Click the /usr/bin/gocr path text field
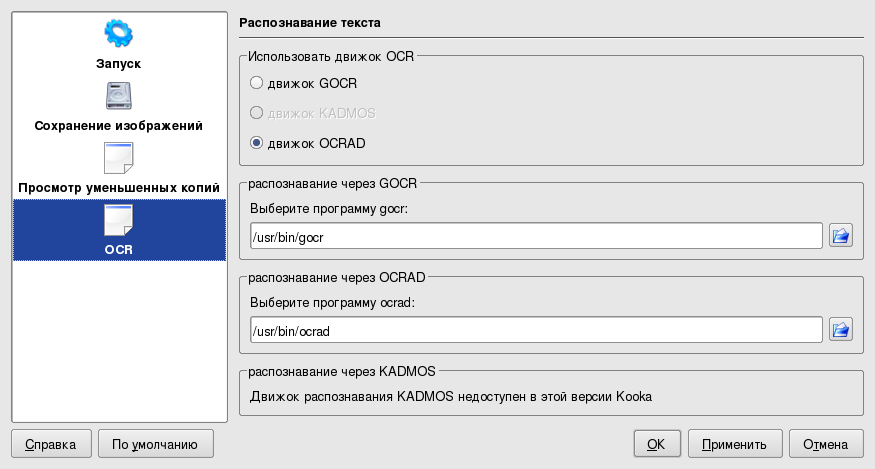The image size is (875, 469). [536, 236]
